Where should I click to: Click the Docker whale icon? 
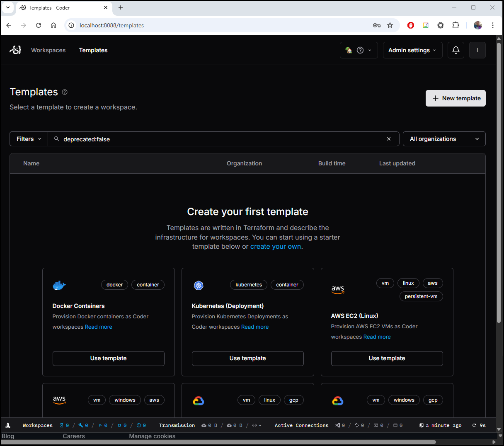click(59, 285)
